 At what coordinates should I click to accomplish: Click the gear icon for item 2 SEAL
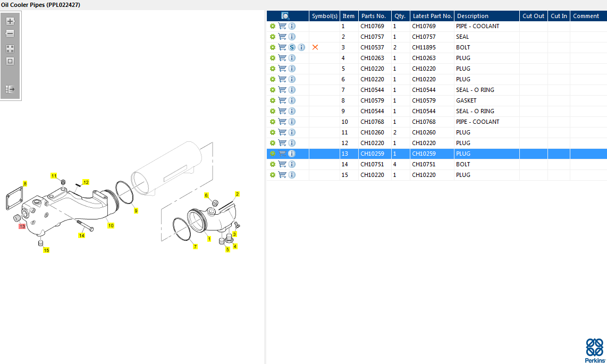coord(273,37)
